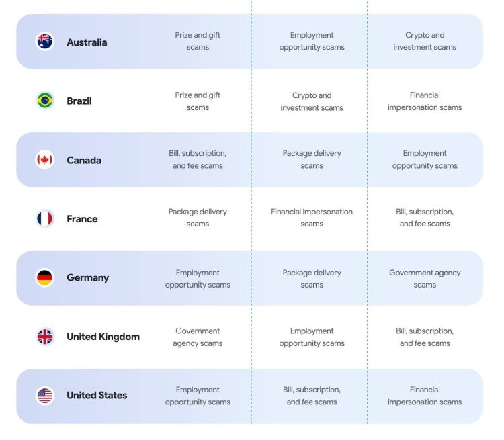The height and width of the screenshot is (440, 504).
Task: Select the Australia country label
Action: tap(87, 42)
